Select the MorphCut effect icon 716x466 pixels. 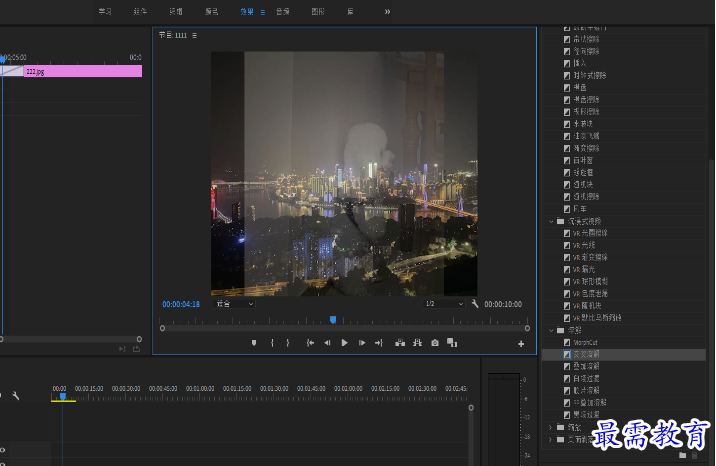pos(567,342)
